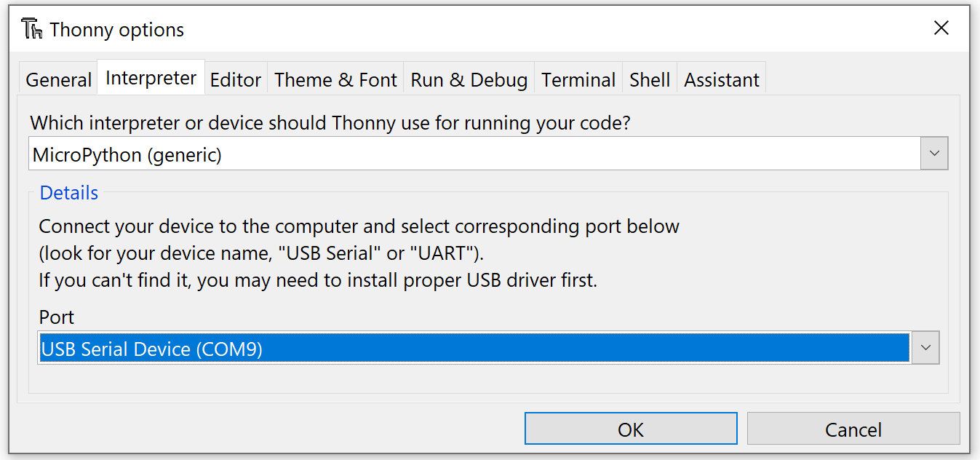Expand the Port dropdown arrow

(x=925, y=349)
